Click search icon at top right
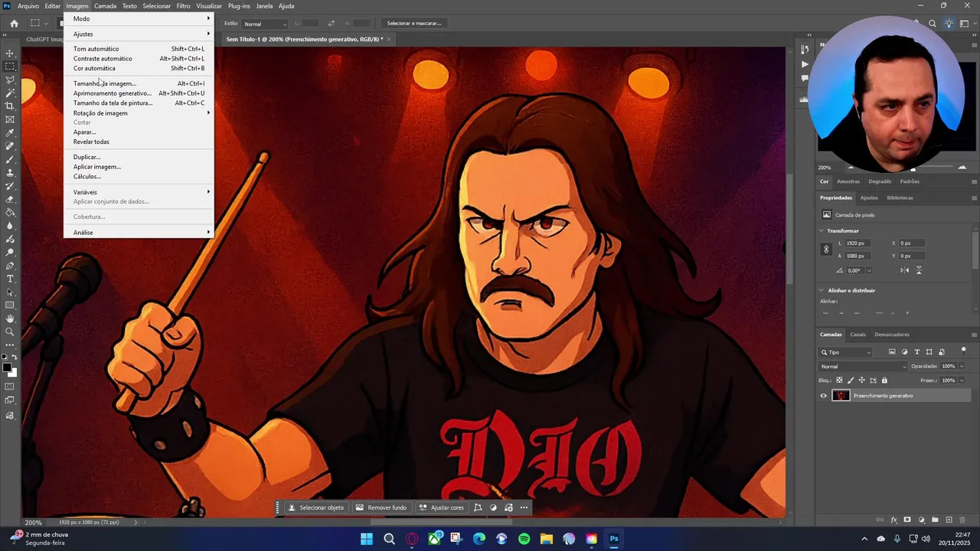This screenshot has width=980, height=551. pyautogui.click(x=933, y=24)
